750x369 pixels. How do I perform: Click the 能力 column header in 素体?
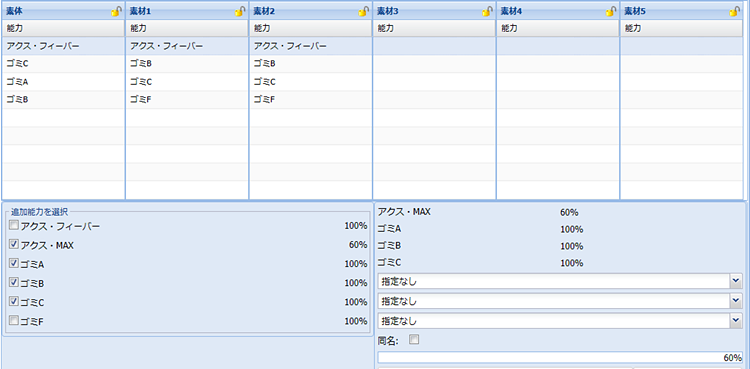click(x=63, y=28)
